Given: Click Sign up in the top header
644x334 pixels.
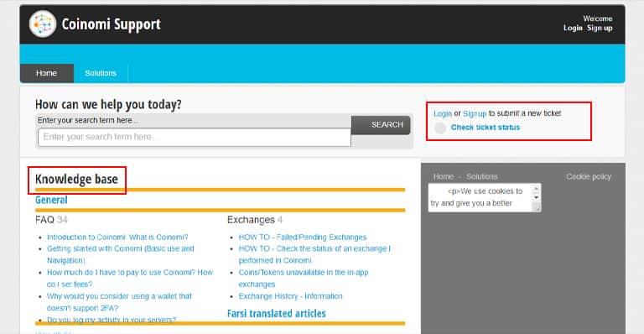Looking at the screenshot, I should coord(600,28).
